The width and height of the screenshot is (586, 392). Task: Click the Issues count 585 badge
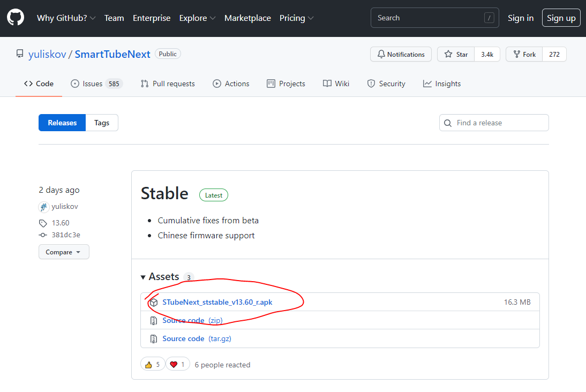tap(114, 84)
